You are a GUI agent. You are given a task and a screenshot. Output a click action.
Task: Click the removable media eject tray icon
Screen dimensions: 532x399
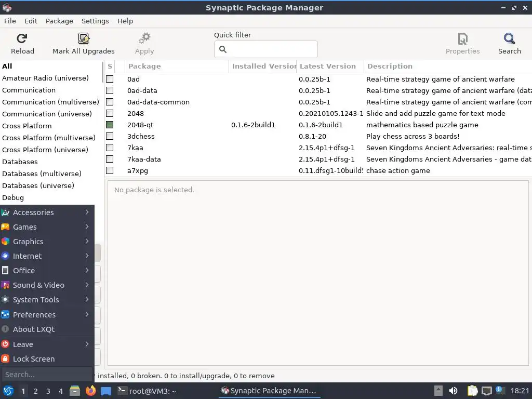[x=438, y=391]
